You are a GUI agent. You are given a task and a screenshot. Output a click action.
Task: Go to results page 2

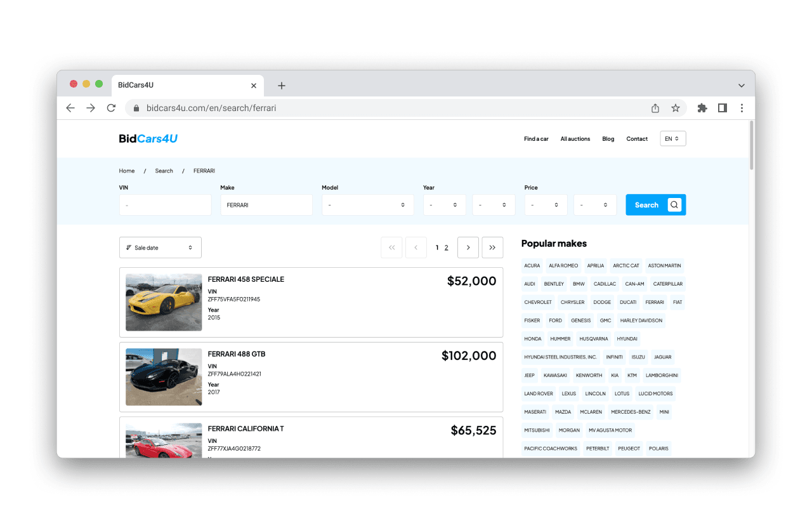tap(446, 247)
